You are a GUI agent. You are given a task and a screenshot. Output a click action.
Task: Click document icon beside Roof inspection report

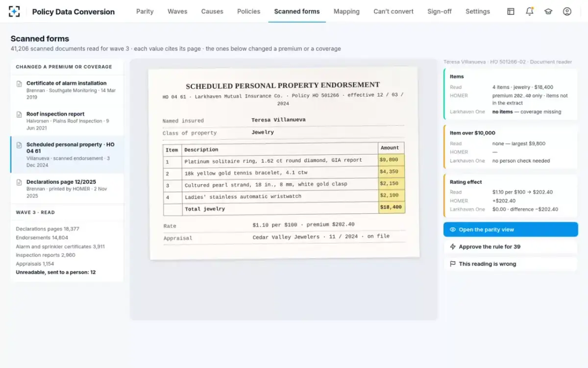pos(19,114)
